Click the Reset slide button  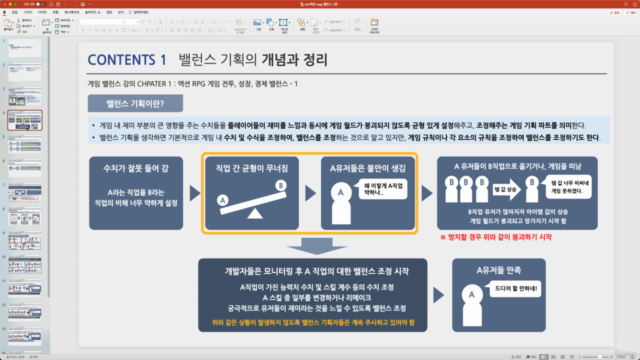tap(62, 26)
